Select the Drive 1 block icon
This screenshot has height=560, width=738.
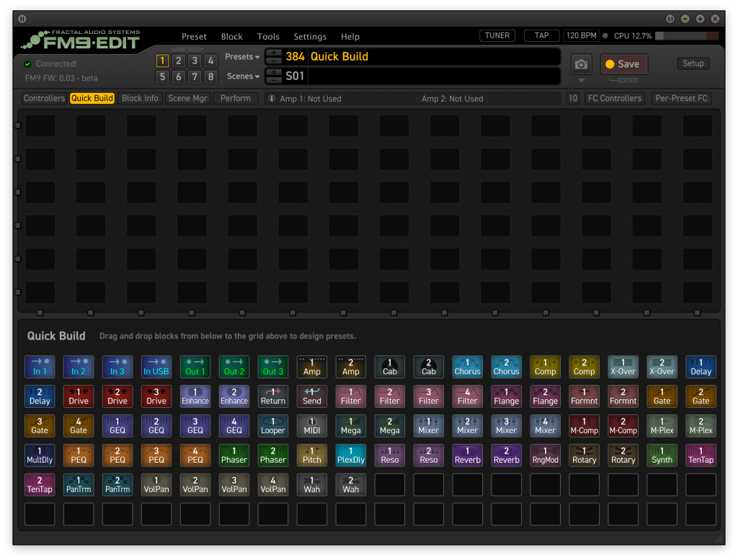79,396
